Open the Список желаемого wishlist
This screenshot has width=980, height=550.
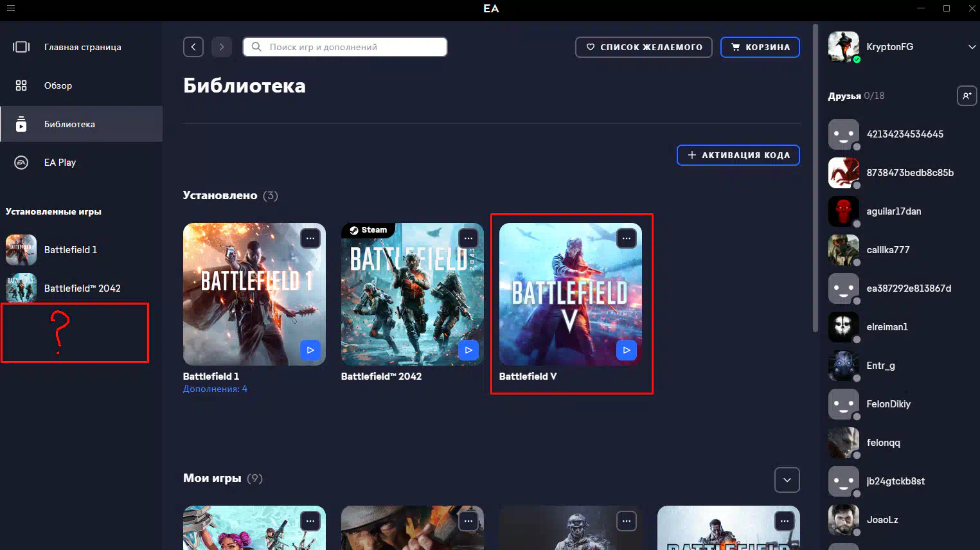(x=644, y=47)
